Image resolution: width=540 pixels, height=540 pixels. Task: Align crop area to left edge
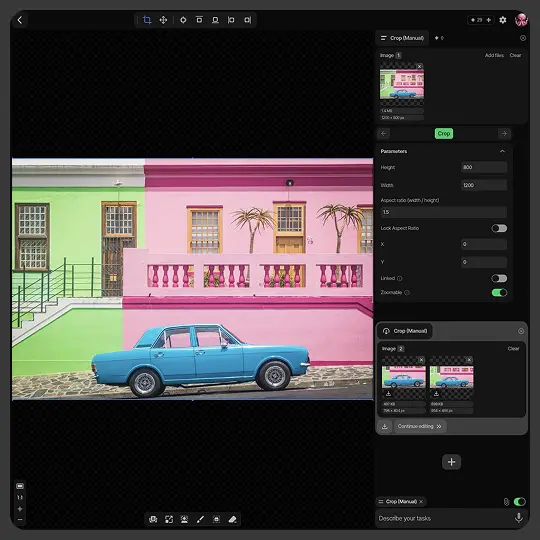(x=231, y=20)
